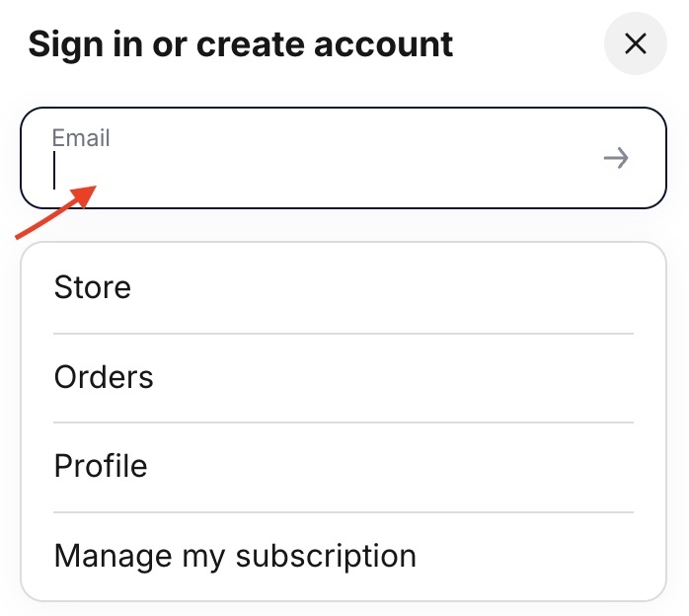Click the Sign in or create account heading
The image size is (689, 616).
(x=240, y=44)
